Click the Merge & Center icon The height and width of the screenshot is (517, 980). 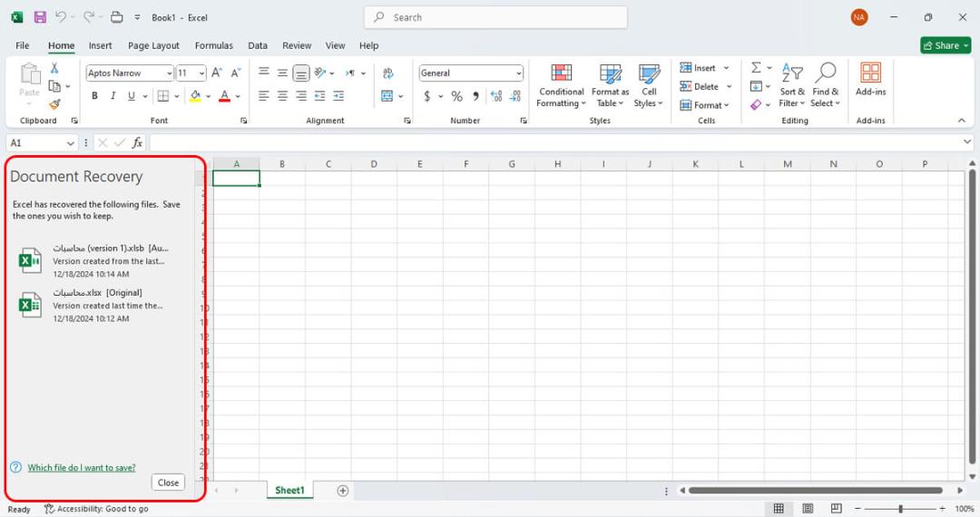387,95
